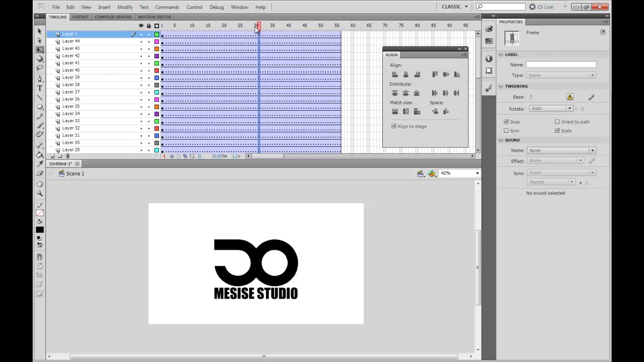The image size is (644, 362).
Task: Open Edit Symbols icon on edit bar
Action: (432, 173)
